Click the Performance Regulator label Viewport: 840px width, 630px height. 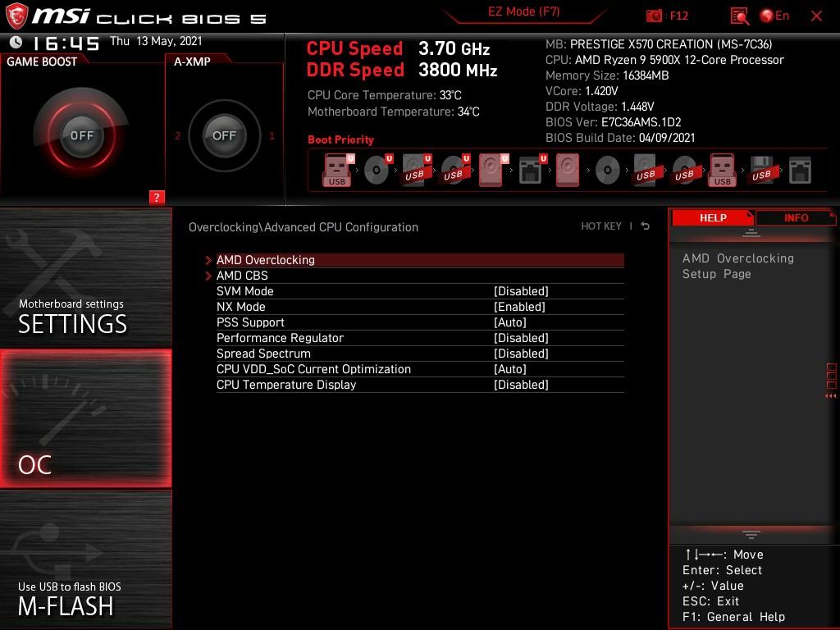click(x=280, y=338)
